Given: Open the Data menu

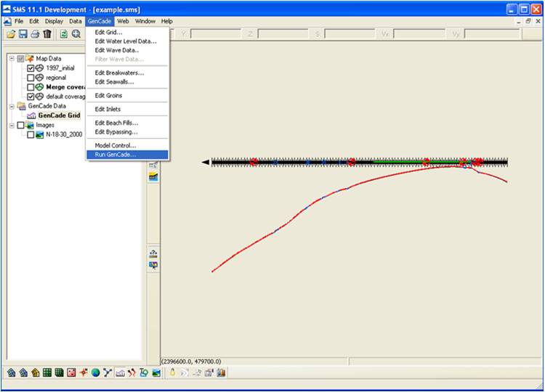Looking at the screenshot, I should click(75, 21).
